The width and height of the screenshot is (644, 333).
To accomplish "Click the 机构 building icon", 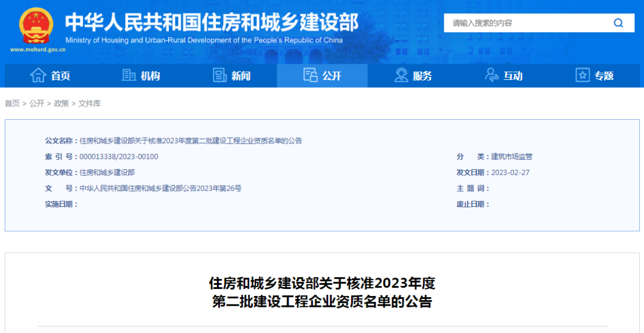I will pos(129,76).
